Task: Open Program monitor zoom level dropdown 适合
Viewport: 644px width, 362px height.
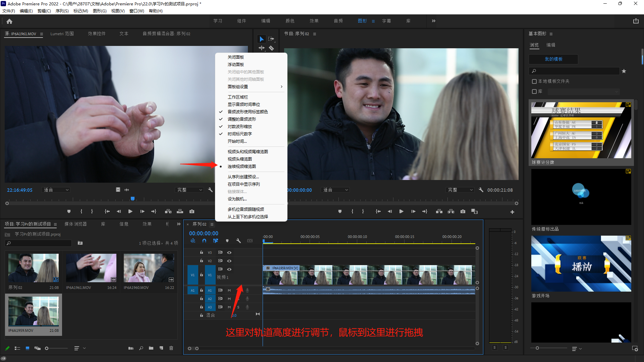Action: [x=335, y=190]
